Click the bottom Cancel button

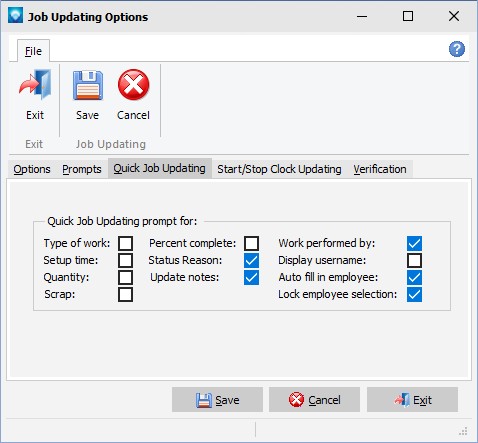pyautogui.click(x=314, y=400)
